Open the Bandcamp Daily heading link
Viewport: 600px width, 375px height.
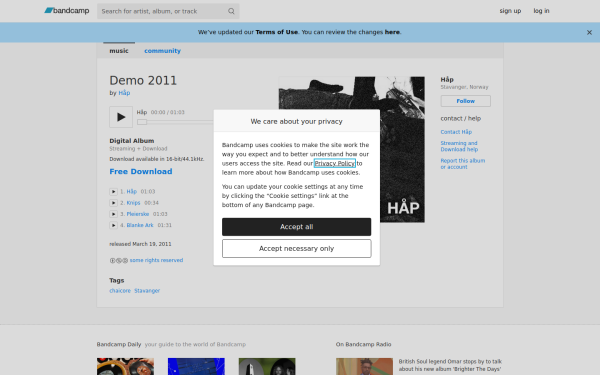tap(119, 344)
